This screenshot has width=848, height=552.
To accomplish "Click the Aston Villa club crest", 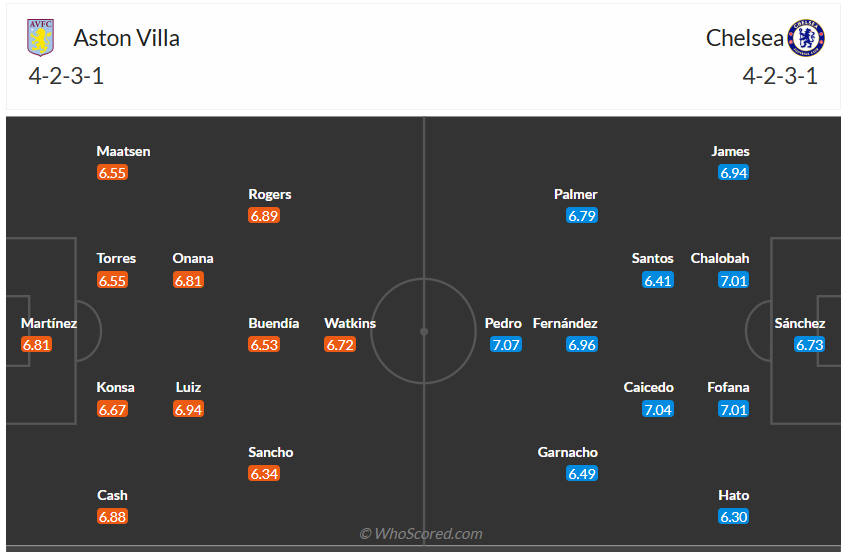I will point(40,38).
